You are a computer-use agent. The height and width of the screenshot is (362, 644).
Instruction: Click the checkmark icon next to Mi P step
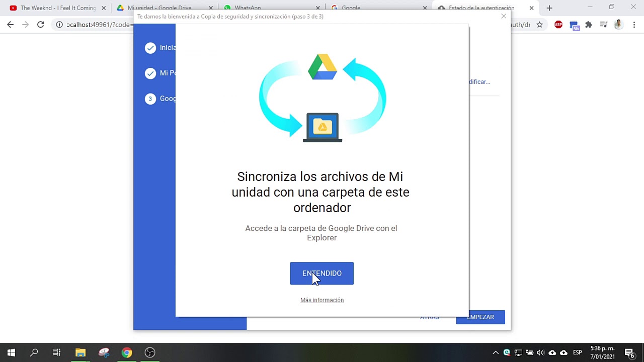pos(150,73)
